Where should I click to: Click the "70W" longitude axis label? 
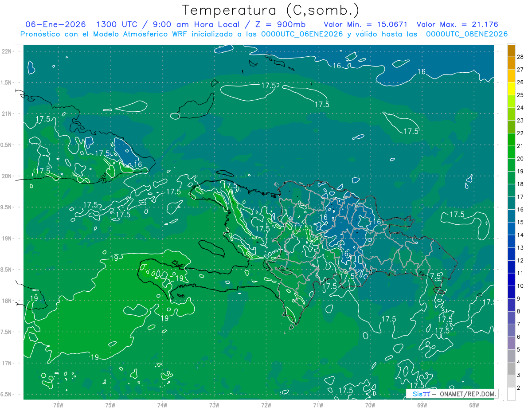coord(370,405)
